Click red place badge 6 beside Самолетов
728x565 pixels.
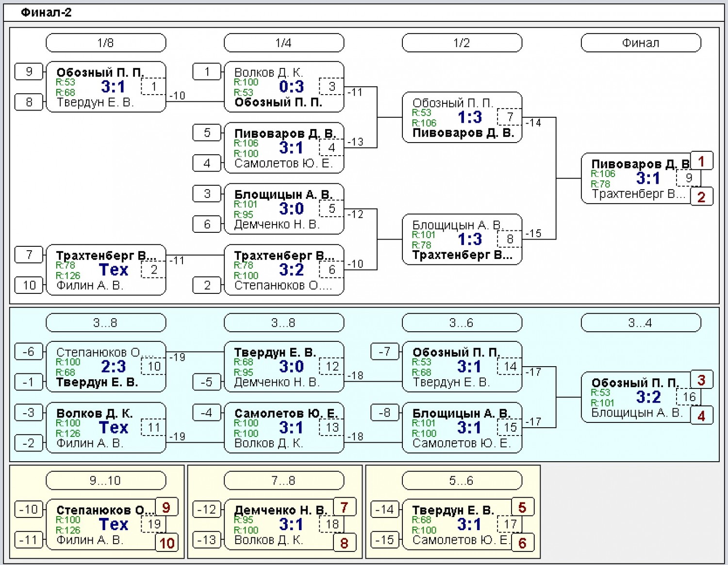click(523, 543)
